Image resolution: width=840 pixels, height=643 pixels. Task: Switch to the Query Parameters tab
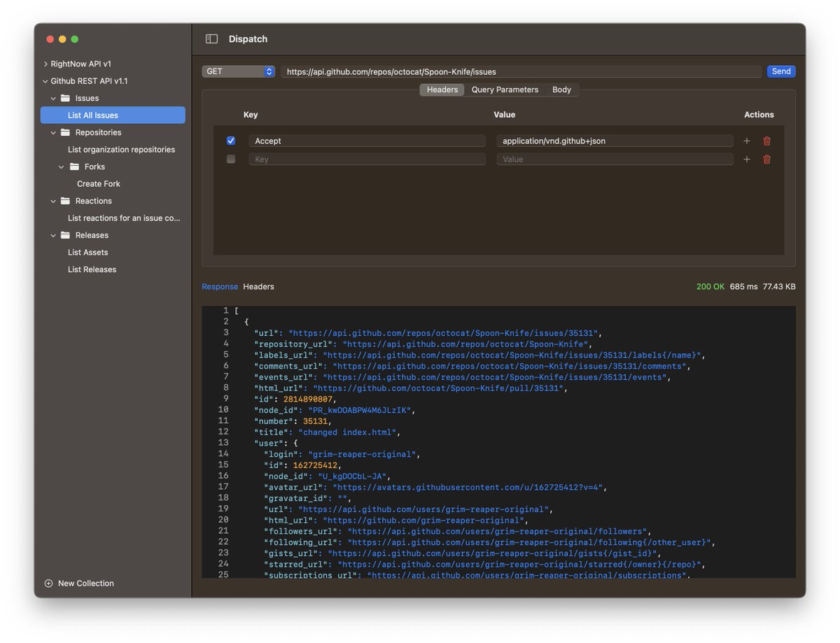point(505,90)
